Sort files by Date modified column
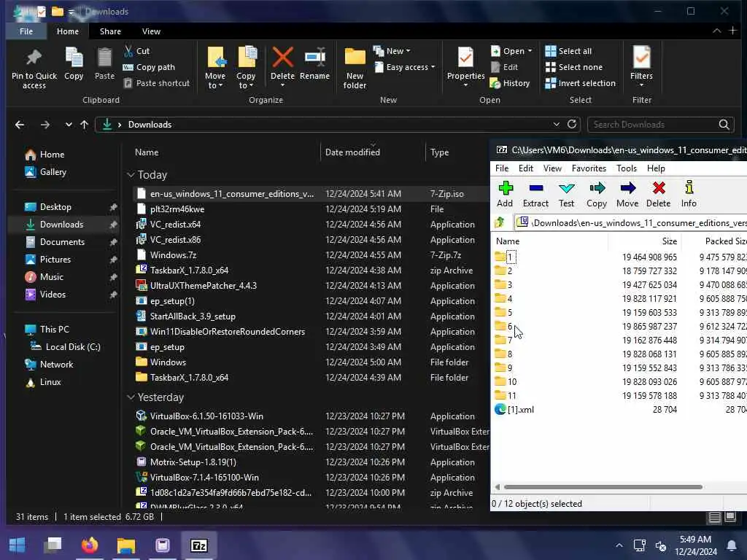Image resolution: width=747 pixels, height=560 pixels. [352, 152]
